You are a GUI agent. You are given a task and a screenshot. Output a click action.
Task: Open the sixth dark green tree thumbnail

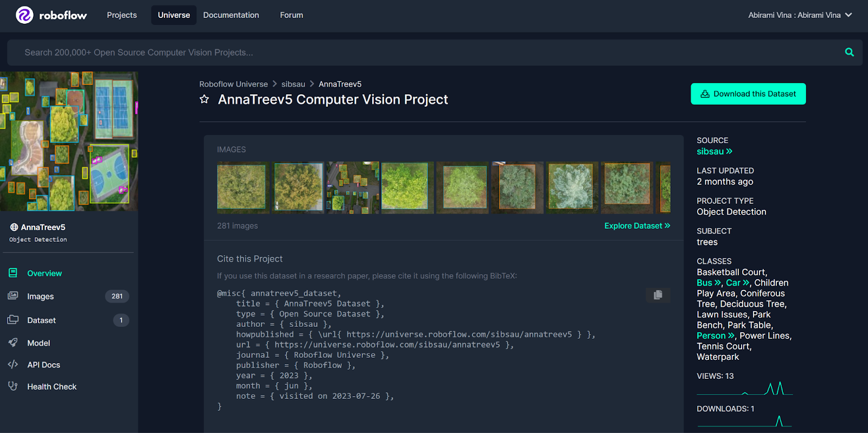[x=518, y=188]
